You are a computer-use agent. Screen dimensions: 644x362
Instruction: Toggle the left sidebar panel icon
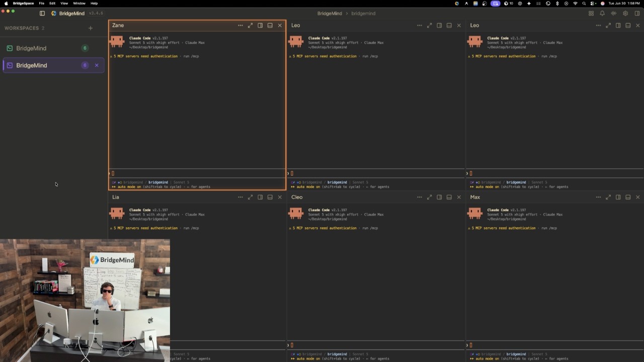(x=42, y=14)
